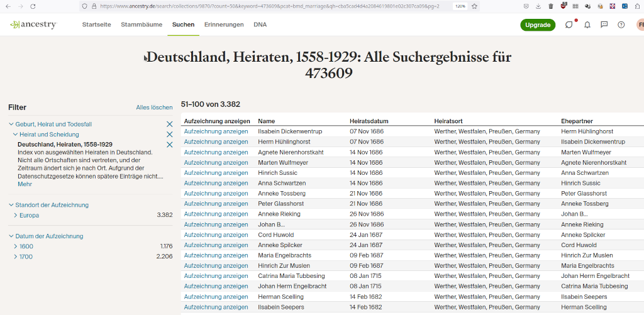Click the browser forward arrow
The image size is (644, 315).
(21, 6)
